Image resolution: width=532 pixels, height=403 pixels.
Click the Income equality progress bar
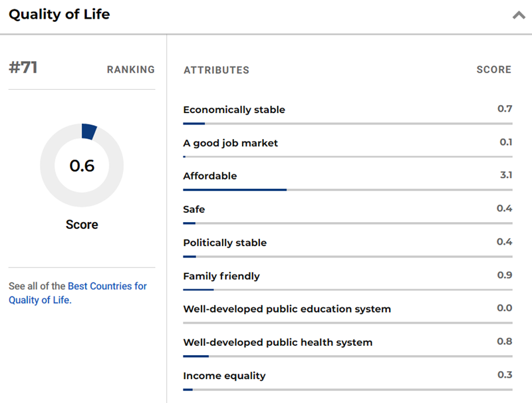pos(347,389)
